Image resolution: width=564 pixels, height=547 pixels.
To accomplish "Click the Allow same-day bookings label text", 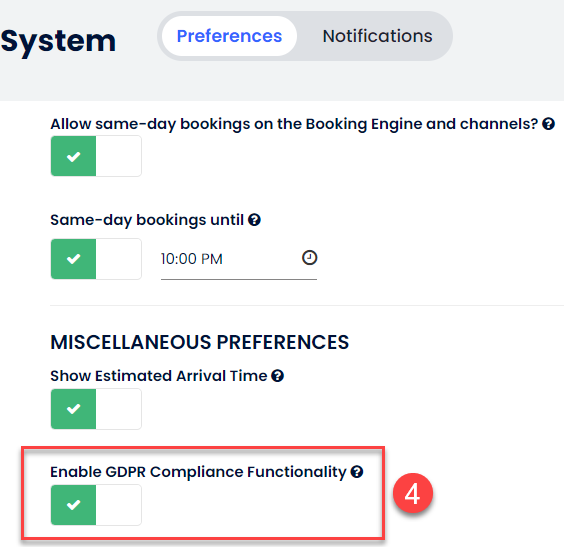I will coord(294,124).
